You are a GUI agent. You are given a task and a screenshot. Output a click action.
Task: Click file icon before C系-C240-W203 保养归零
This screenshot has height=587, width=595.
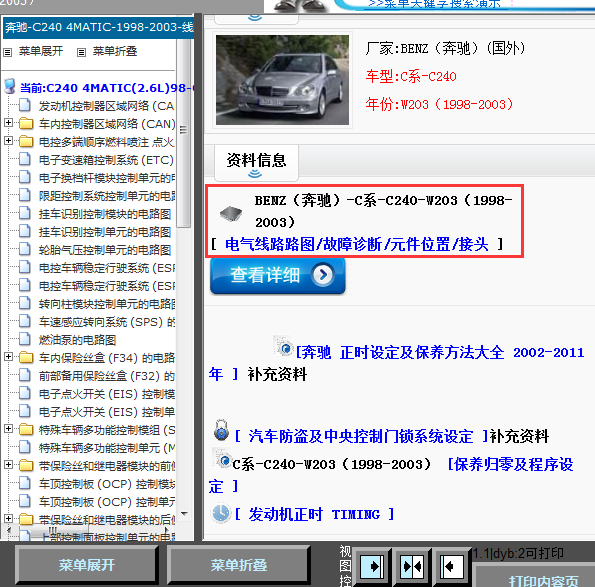point(222,458)
